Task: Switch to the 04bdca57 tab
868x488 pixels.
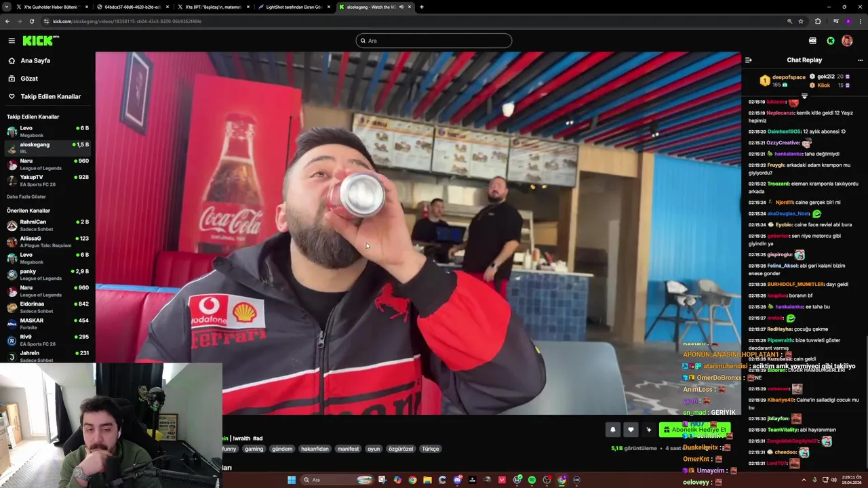Action: (132, 7)
